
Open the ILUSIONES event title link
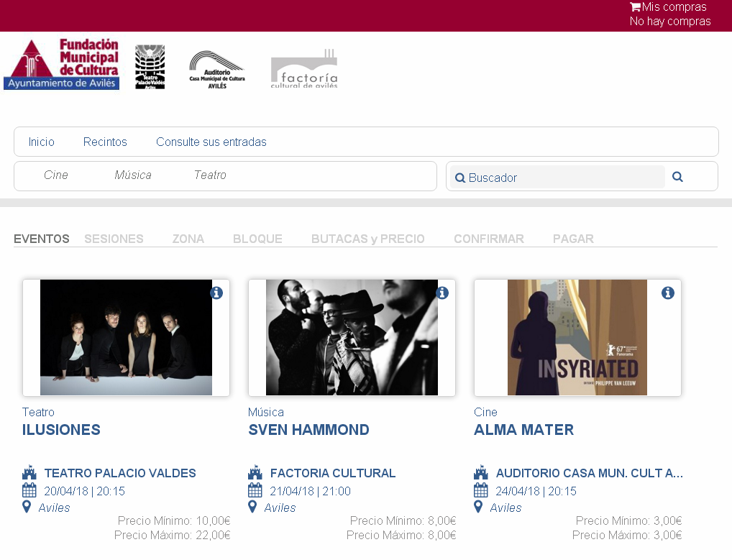click(x=62, y=430)
